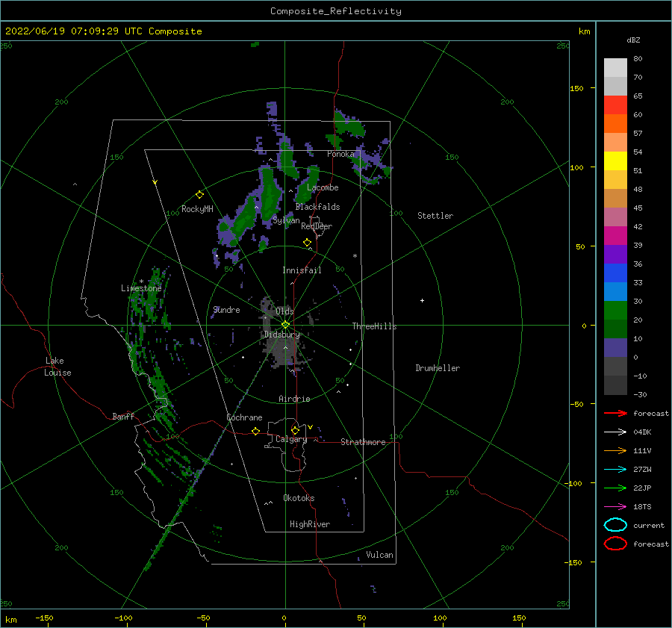This screenshot has height=628, width=672.
Task: Click the Lacombe city label
Action: click(x=323, y=187)
